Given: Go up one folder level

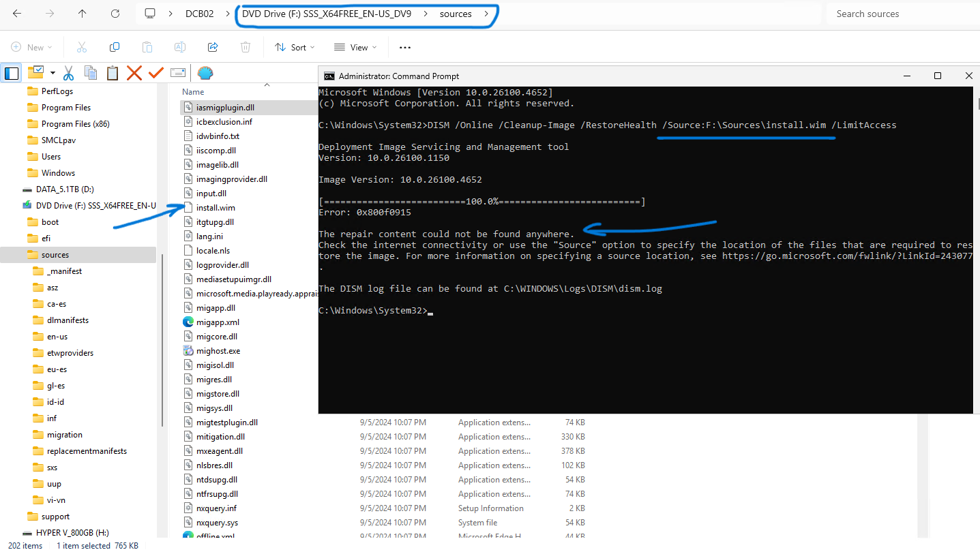Looking at the screenshot, I should click(x=83, y=14).
